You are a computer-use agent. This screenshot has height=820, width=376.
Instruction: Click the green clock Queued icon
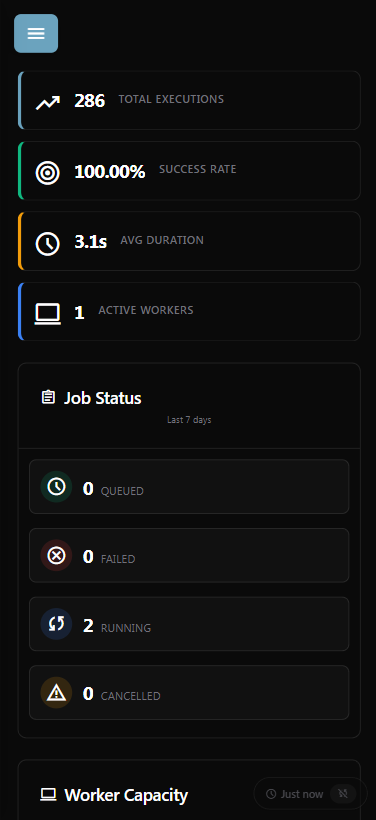(56, 486)
